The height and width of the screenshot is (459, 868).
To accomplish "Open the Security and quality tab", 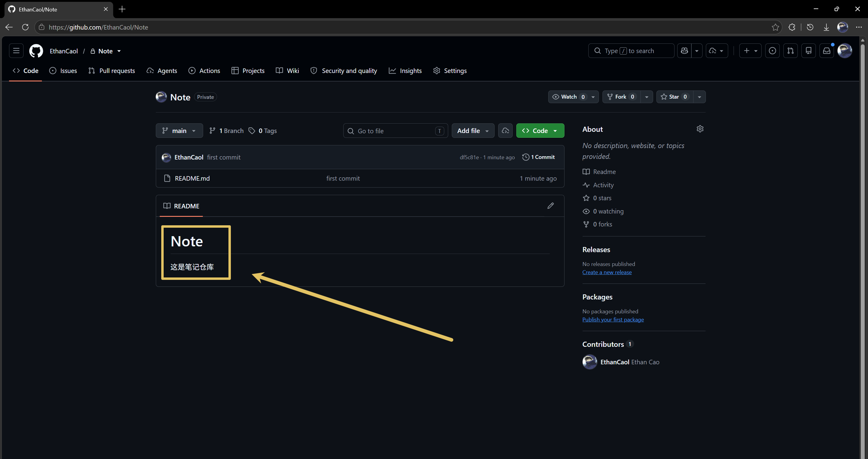I will tap(344, 71).
